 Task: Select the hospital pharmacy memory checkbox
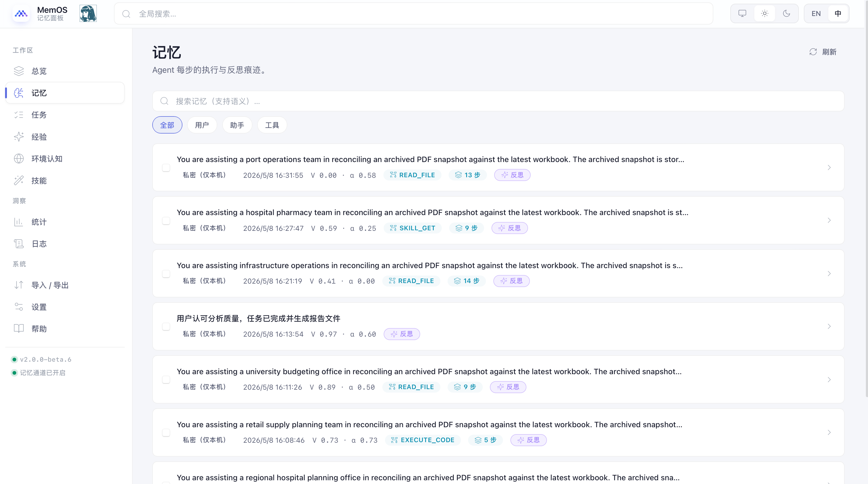[166, 221]
